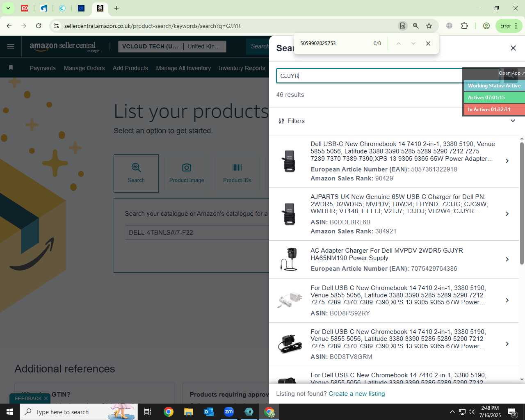Click the find bar text 5059902025753
The width and height of the screenshot is (525, 420).
318,43
